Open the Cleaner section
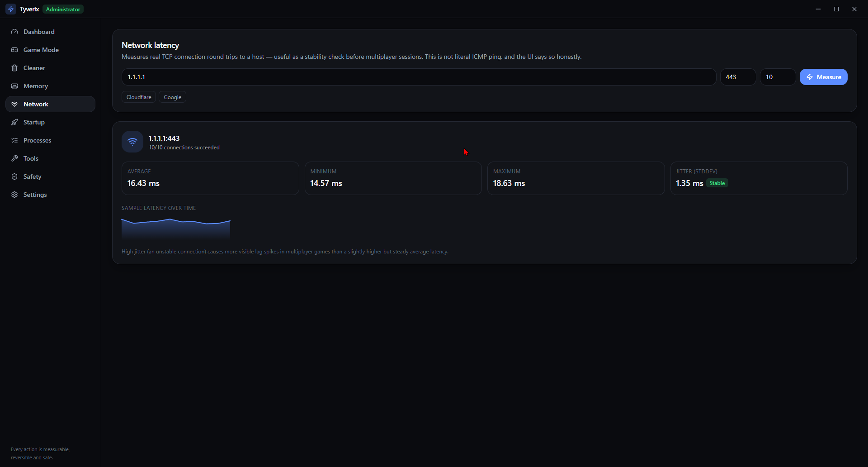Screen dimensions: 868x467 50,68
